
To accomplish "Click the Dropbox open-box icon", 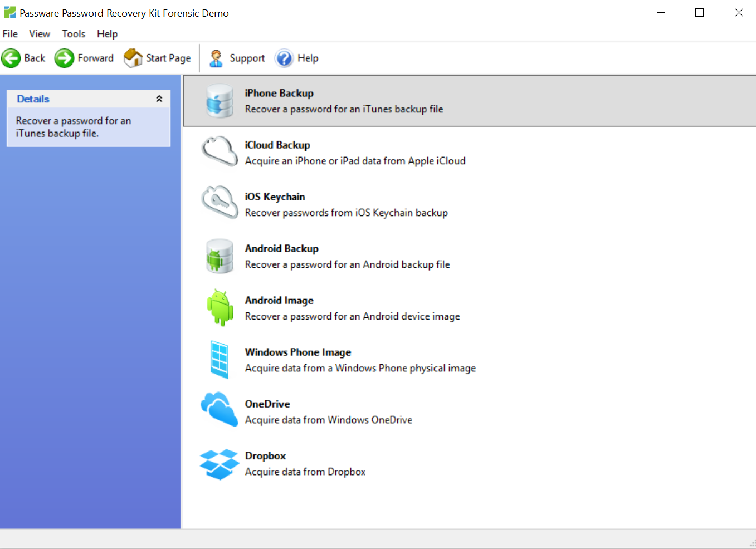I will [220, 463].
